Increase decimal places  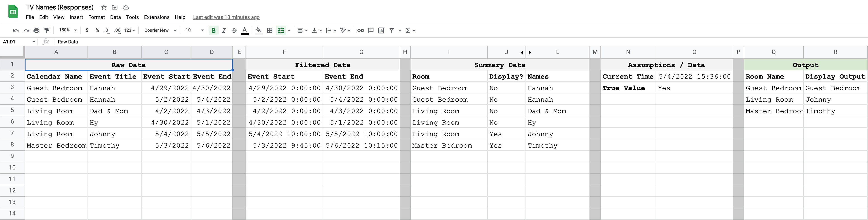pyautogui.click(x=117, y=30)
